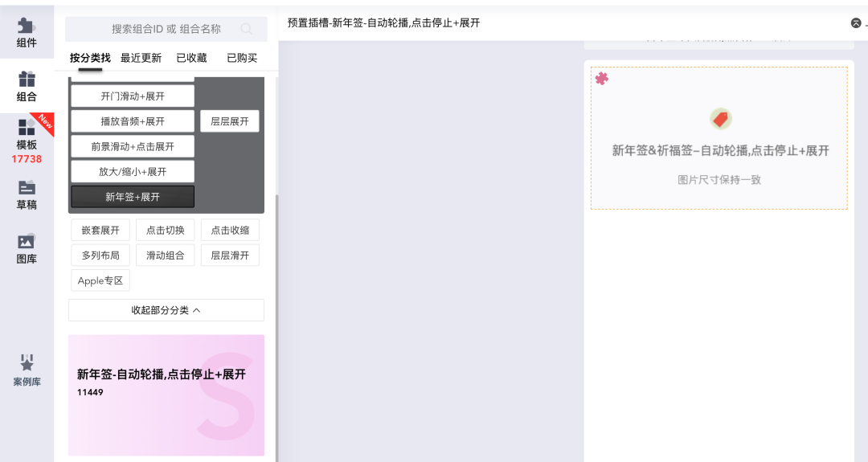Select the 开门滑动+展开 category
Image resolution: width=868 pixels, height=462 pixels.
(133, 96)
